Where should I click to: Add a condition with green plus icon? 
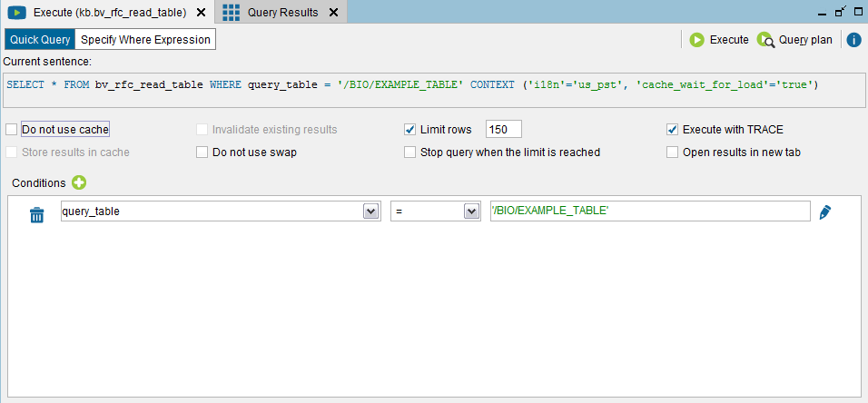pyautogui.click(x=79, y=182)
